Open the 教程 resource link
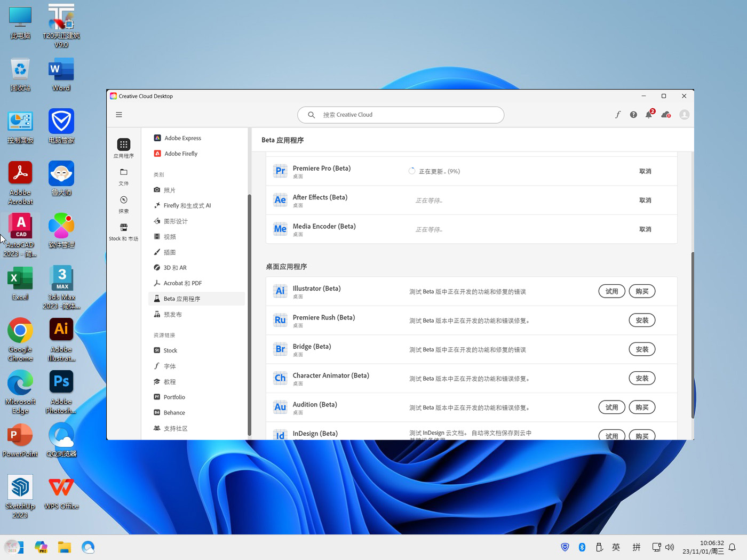Image resolution: width=747 pixels, height=560 pixels. click(164, 381)
